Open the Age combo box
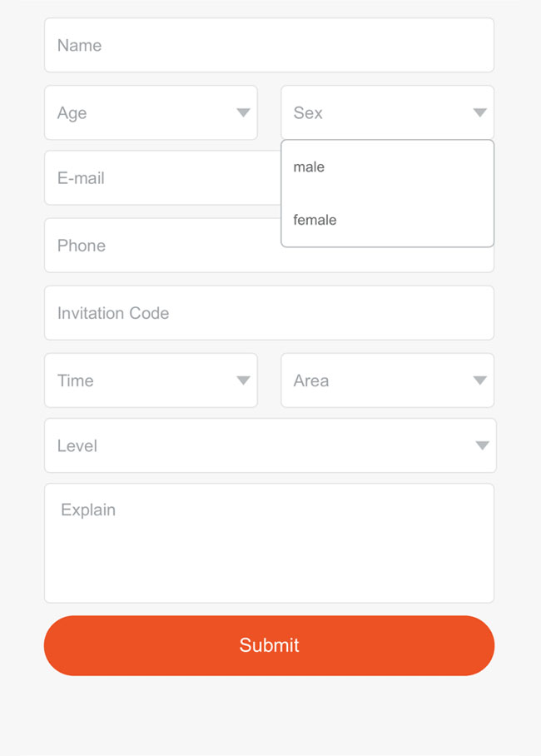 [x=150, y=112]
